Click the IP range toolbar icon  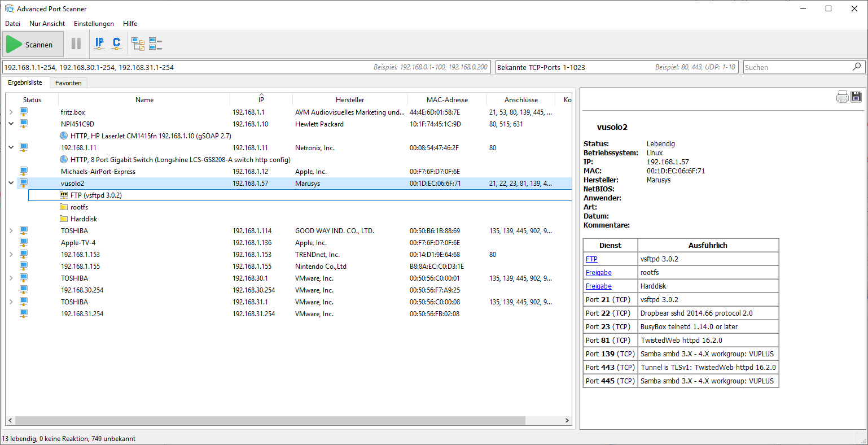[x=99, y=43]
